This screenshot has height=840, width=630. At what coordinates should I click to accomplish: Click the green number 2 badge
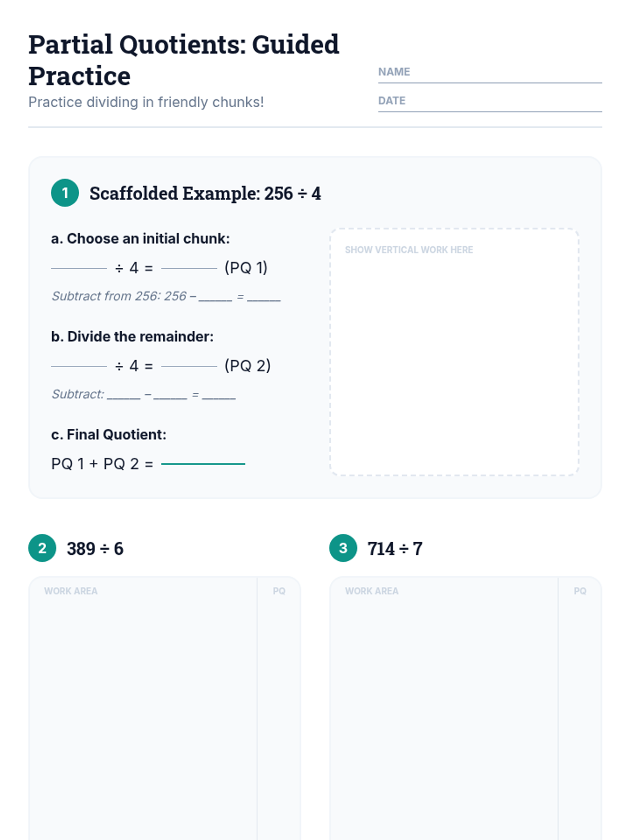pyautogui.click(x=43, y=548)
